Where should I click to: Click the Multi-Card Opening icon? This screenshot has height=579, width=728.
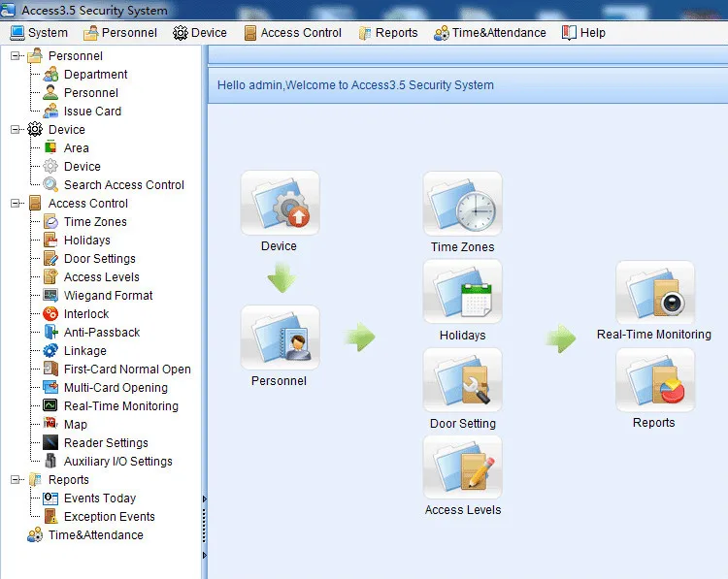(50, 387)
